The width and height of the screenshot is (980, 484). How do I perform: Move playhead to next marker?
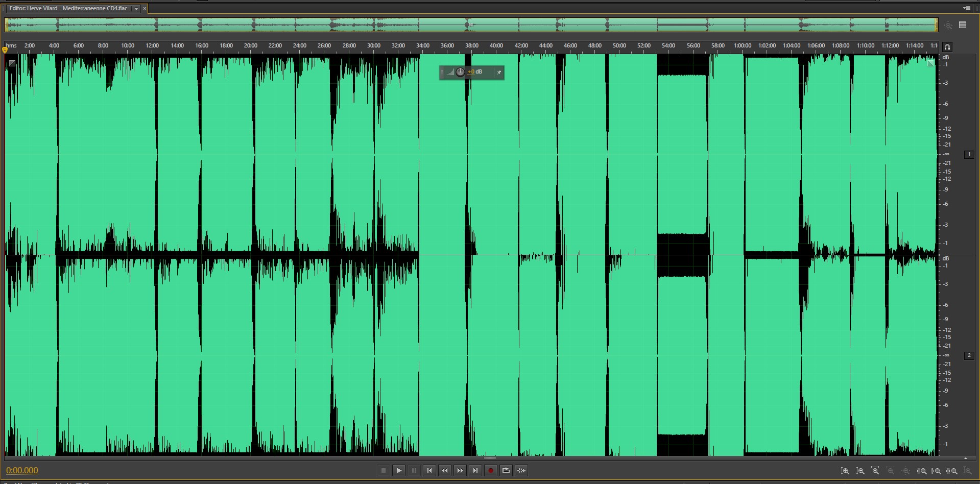click(x=475, y=471)
